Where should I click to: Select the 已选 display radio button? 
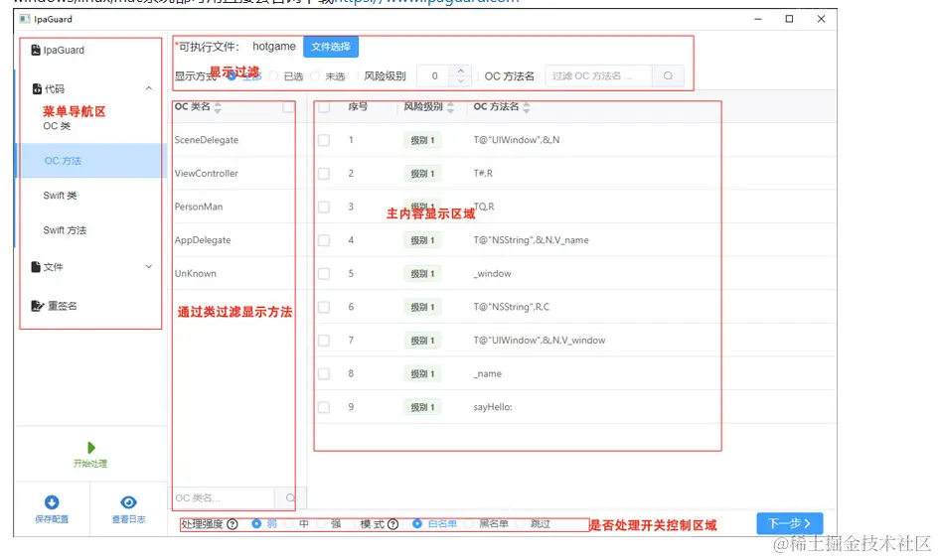coord(273,75)
